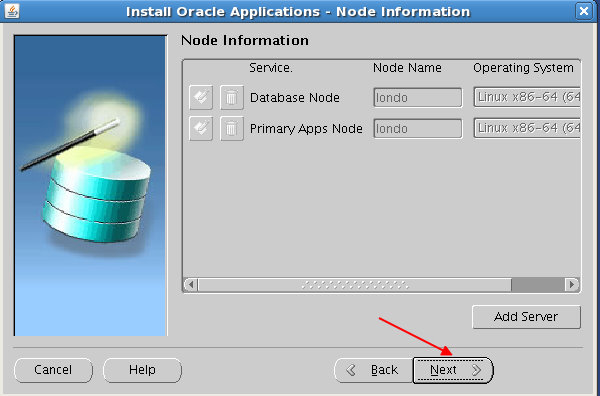Click Next to continue the installation

pos(453,370)
